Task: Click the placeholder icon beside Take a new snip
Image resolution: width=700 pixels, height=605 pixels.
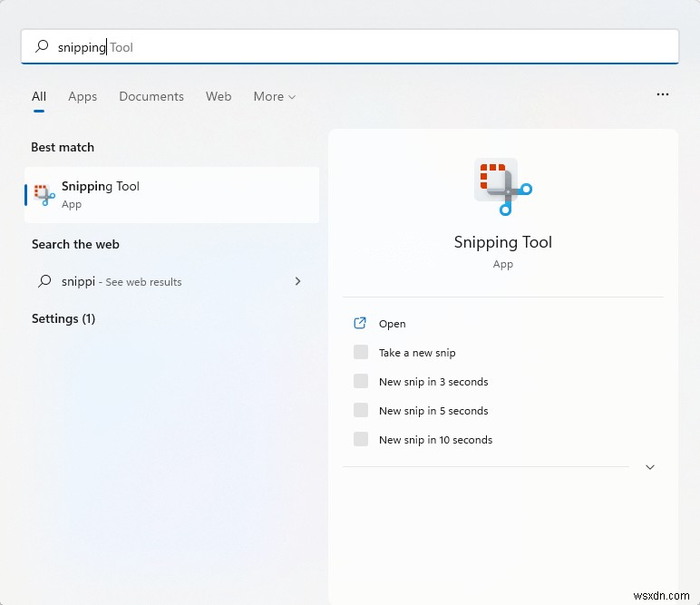Action: click(x=361, y=352)
